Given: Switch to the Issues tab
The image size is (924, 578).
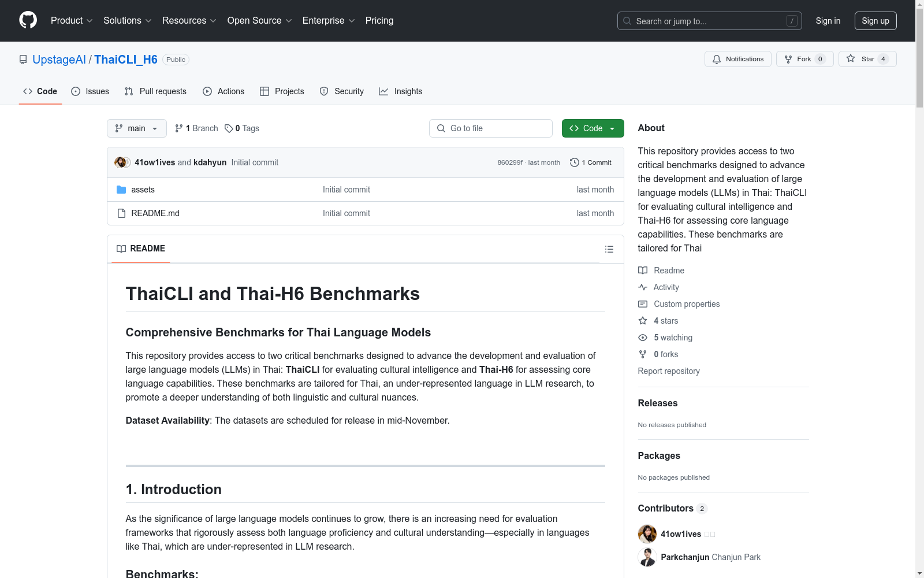Looking at the screenshot, I should (x=90, y=91).
